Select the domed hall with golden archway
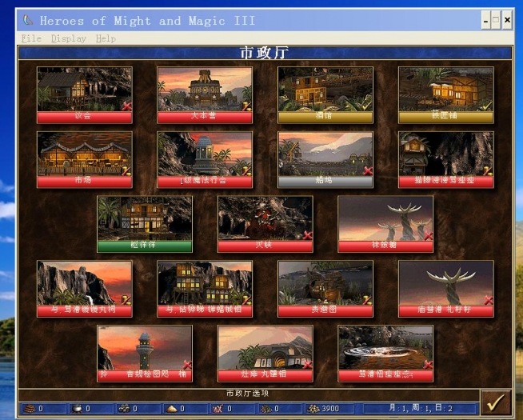 pyautogui.click(x=265, y=354)
